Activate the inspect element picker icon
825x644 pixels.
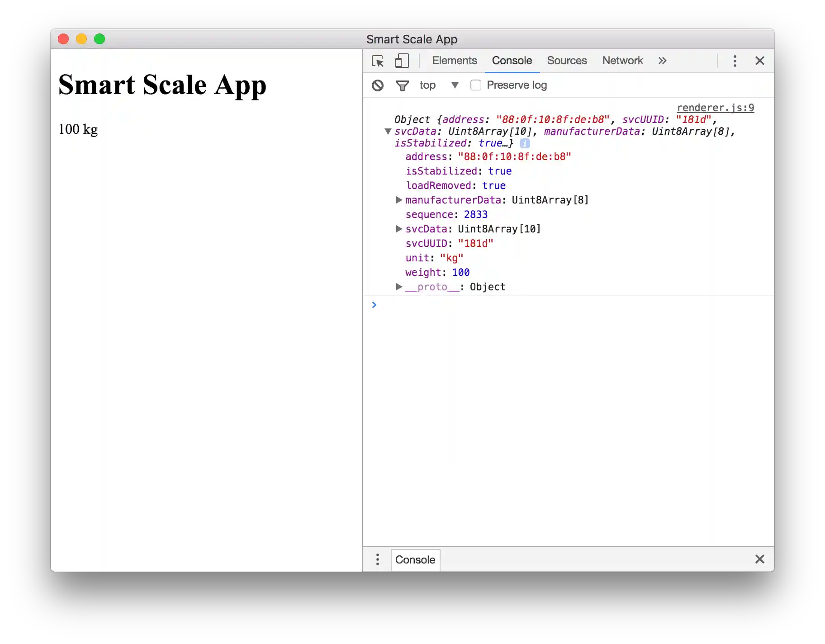coord(378,61)
